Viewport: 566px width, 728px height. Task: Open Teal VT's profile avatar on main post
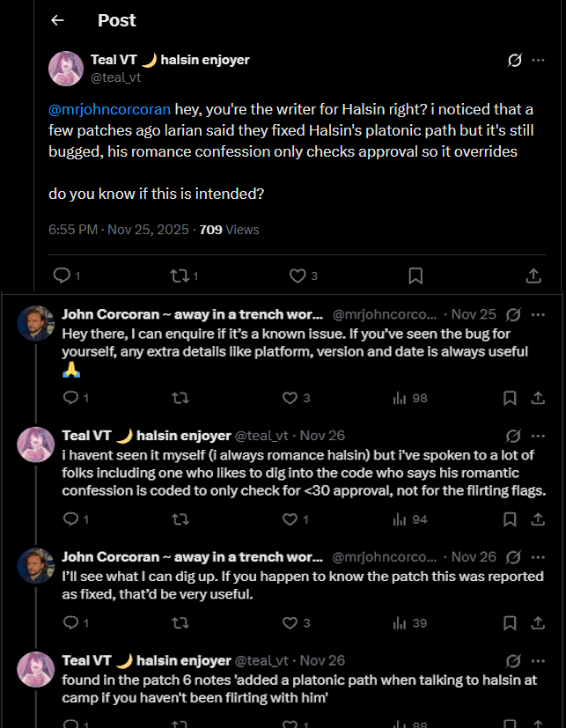pyautogui.click(x=66, y=69)
